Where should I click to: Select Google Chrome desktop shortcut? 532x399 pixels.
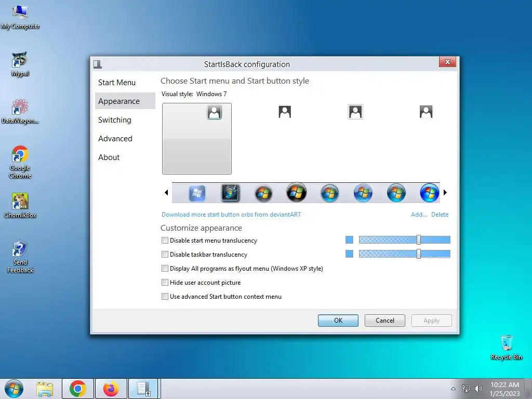coord(20,162)
